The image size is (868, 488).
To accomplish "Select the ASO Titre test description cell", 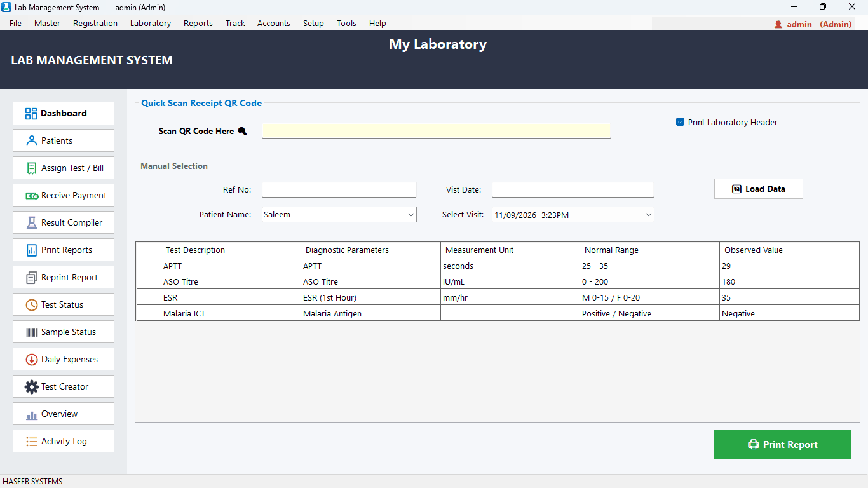I will [x=231, y=281].
